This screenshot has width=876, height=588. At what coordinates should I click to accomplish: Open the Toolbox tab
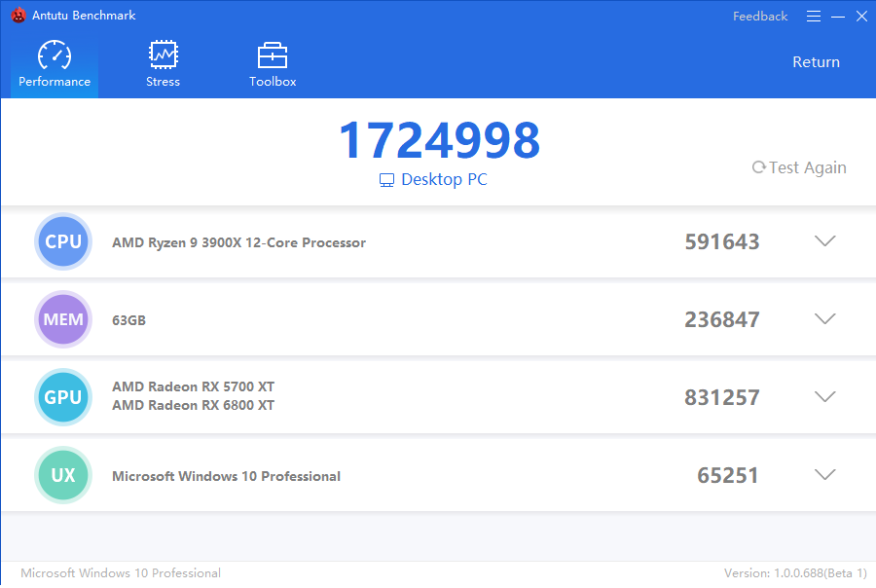tap(273, 64)
